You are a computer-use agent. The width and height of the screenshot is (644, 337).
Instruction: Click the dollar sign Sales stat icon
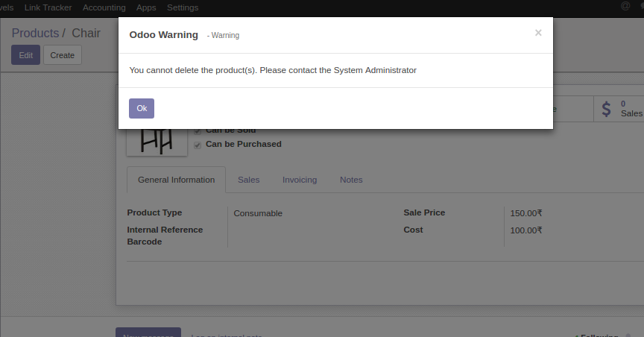point(607,109)
